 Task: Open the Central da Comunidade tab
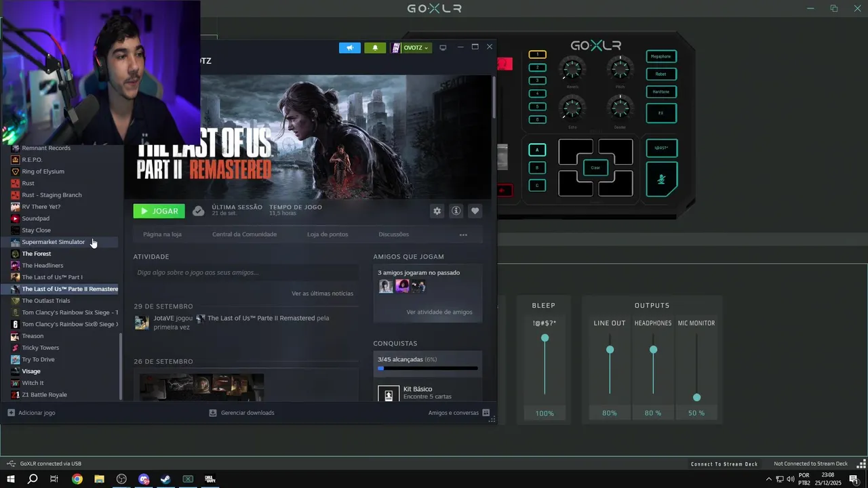244,235
